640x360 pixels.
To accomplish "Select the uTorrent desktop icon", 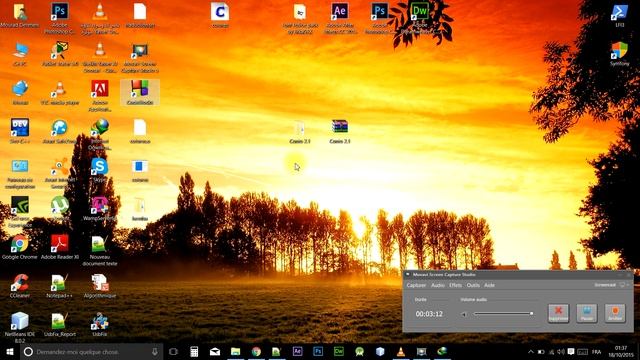I will [x=60, y=208].
